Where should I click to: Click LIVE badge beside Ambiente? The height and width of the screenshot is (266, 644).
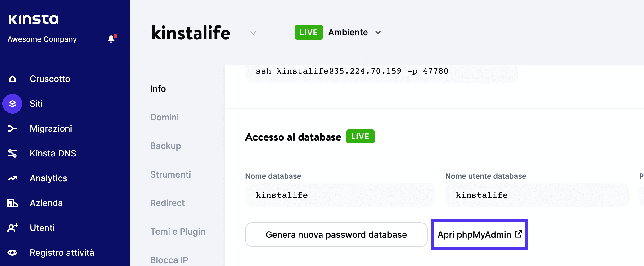[309, 32]
